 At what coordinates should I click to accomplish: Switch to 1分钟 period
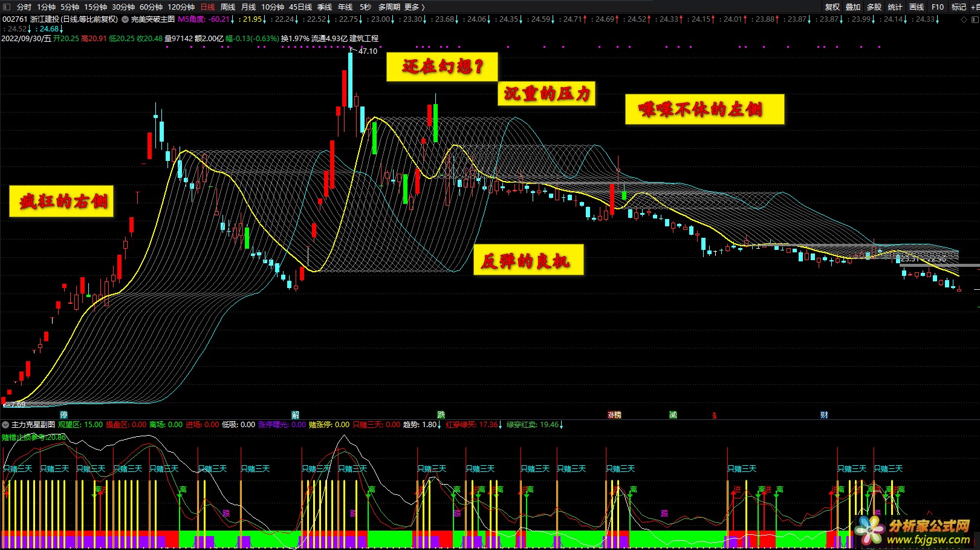pos(47,7)
